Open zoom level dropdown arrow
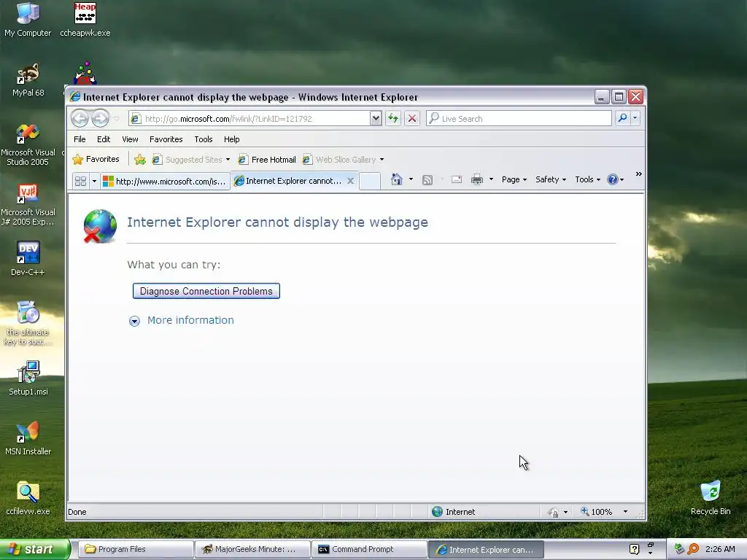Image resolution: width=747 pixels, height=560 pixels. [x=625, y=512]
